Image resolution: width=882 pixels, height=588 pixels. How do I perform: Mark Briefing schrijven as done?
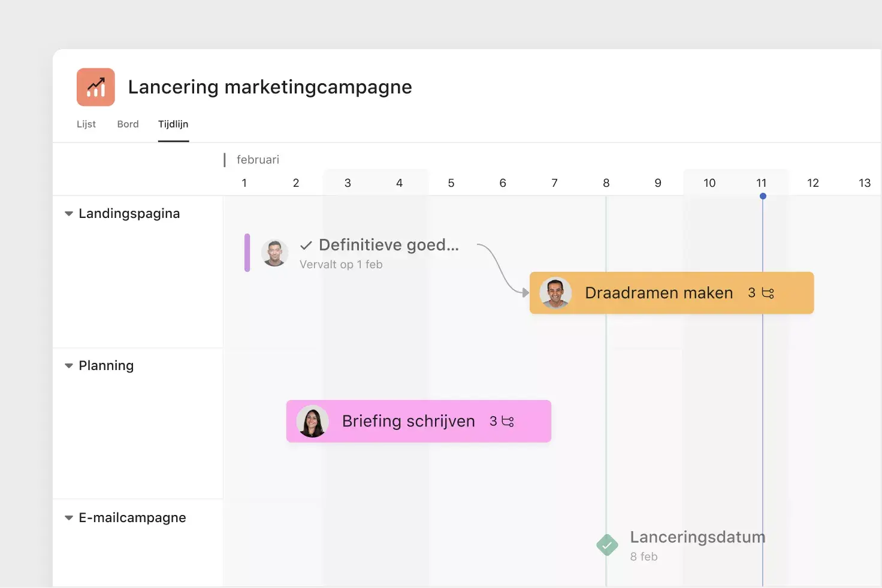pos(418,421)
